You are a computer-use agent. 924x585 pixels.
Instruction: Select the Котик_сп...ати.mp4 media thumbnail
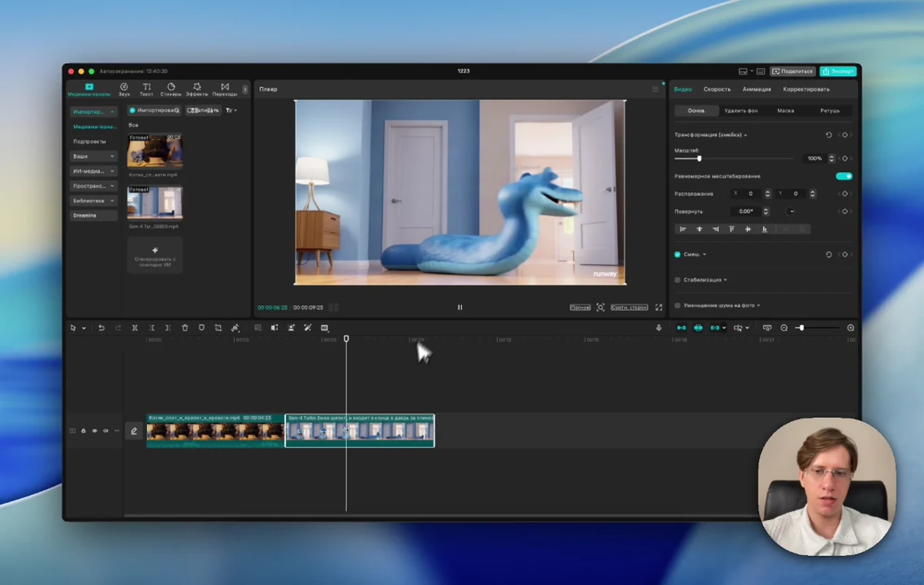155,151
